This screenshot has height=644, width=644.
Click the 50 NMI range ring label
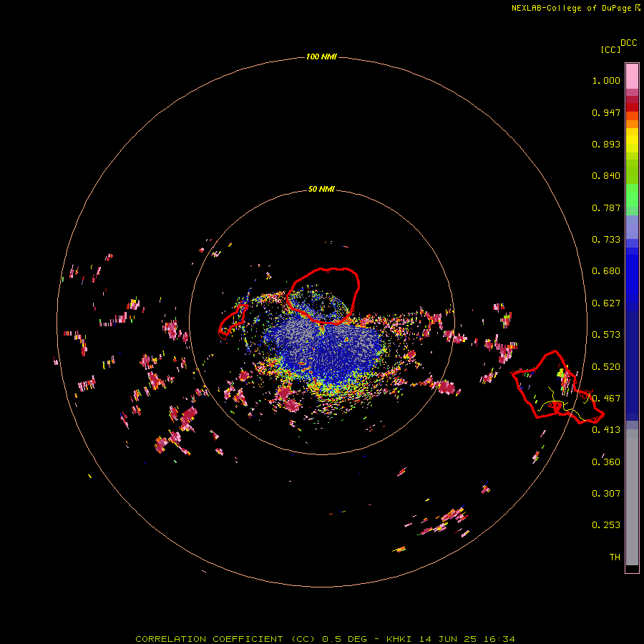321,189
